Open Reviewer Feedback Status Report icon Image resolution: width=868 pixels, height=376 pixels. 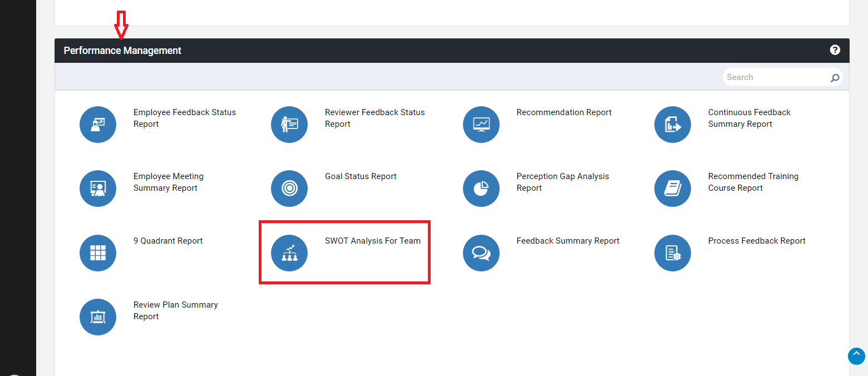(x=289, y=125)
